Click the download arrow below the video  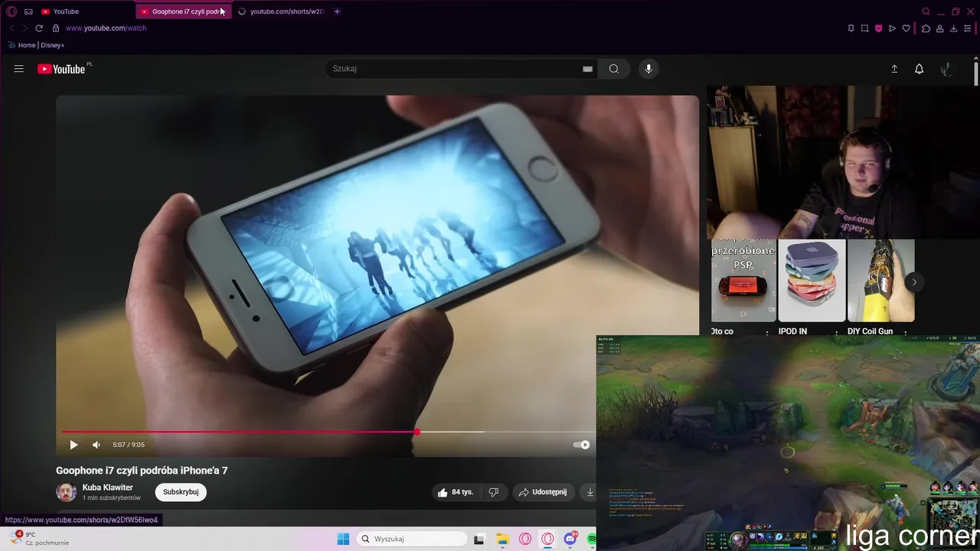point(590,492)
